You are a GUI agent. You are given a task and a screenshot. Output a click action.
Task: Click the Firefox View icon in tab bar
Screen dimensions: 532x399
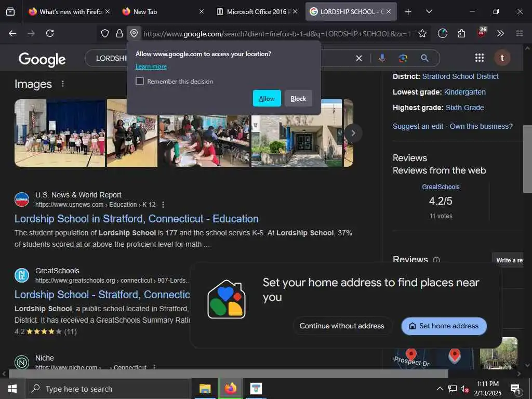(x=10, y=11)
